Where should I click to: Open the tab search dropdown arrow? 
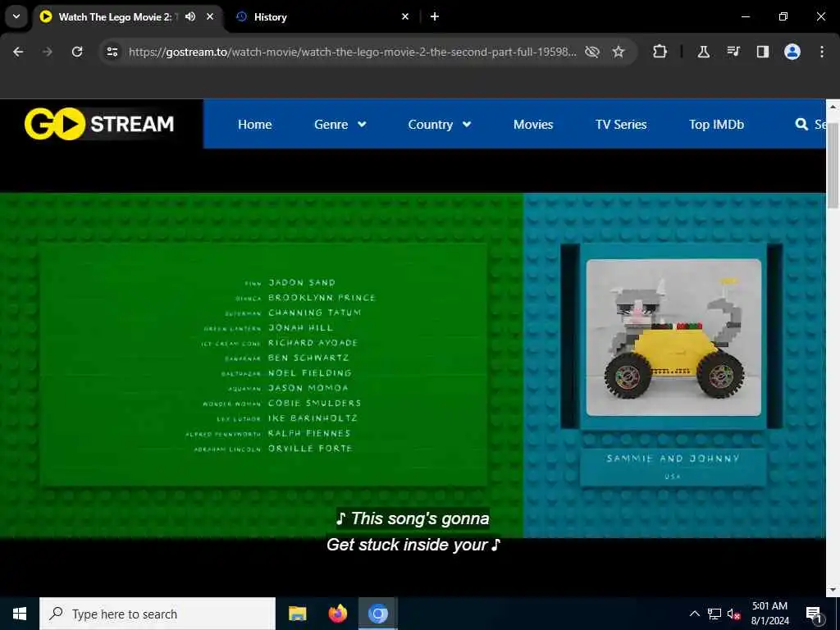click(16, 16)
